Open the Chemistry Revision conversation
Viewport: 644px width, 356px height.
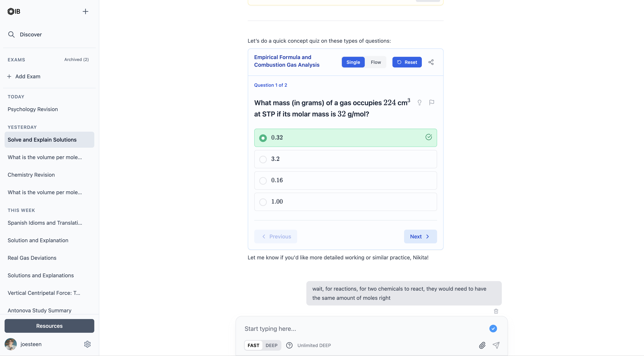[31, 175]
